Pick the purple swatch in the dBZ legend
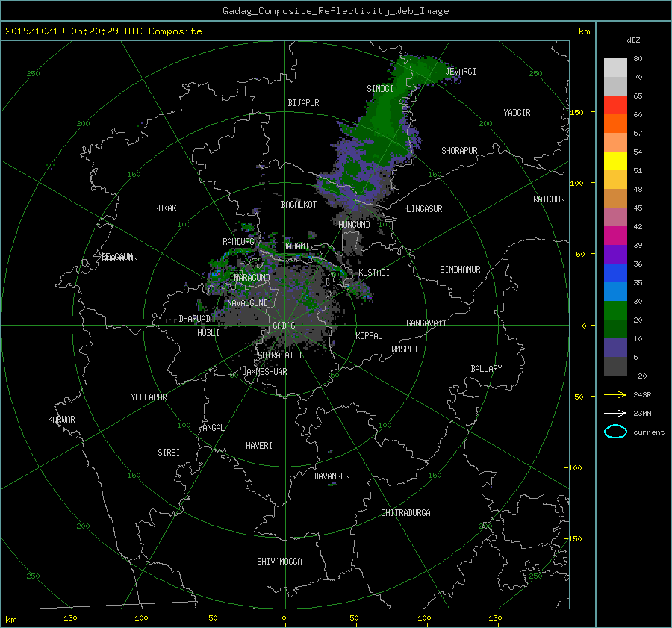The image size is (672, 628). (615, 255)
